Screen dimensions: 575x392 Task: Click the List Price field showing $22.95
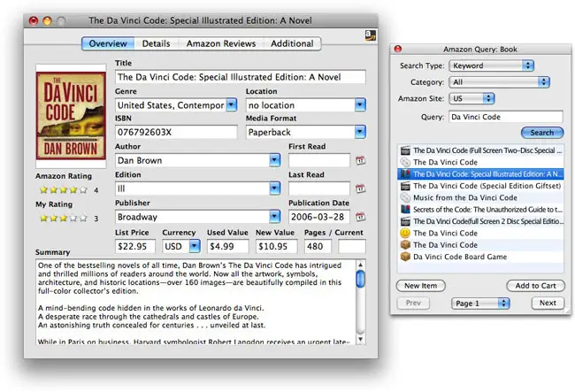(x=135, y=246)
